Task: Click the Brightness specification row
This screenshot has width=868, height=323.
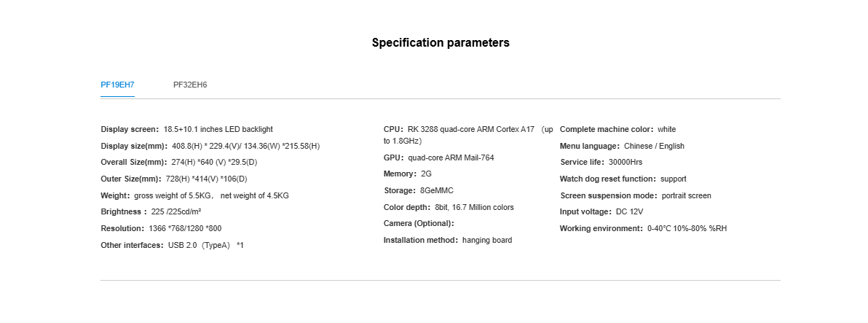Action: tap(151, 211)
